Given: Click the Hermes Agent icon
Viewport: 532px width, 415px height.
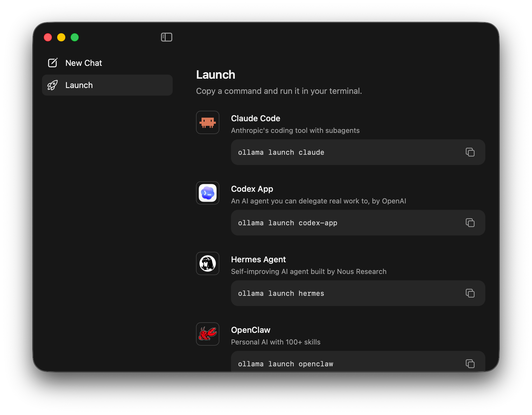Looking at the screenshot, I should point(208,263).
